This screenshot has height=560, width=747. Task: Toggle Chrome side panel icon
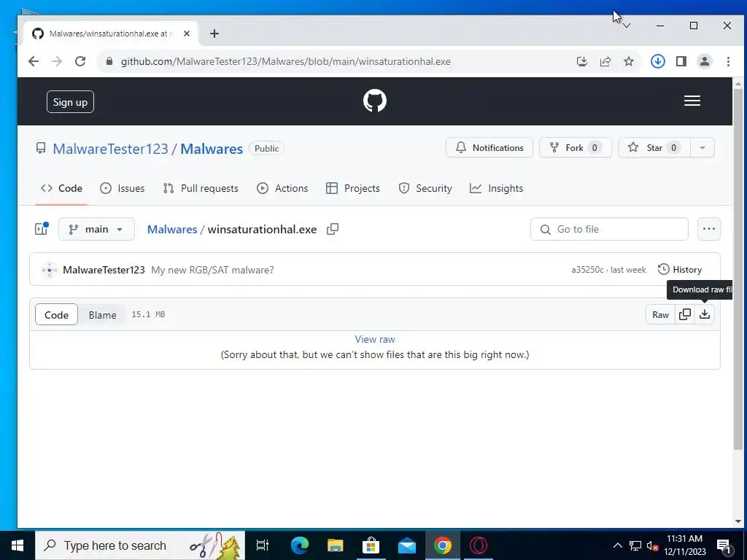(x=681, y=61)
